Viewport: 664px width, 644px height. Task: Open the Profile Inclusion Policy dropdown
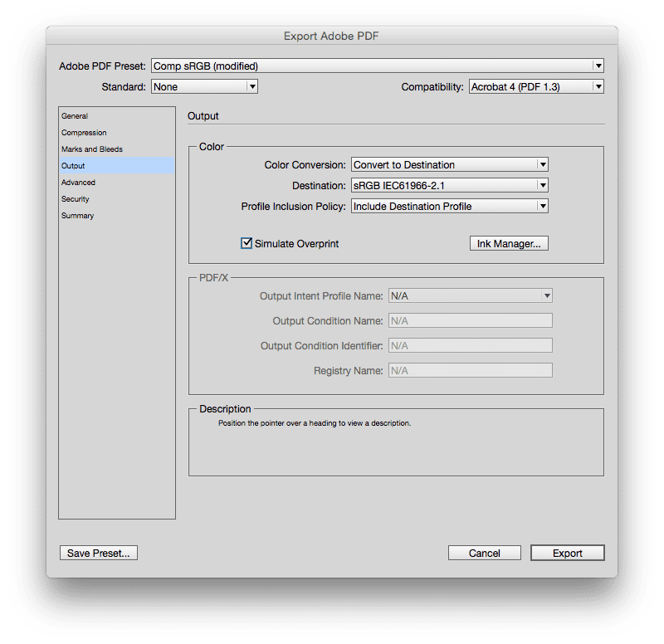(449, 206)
